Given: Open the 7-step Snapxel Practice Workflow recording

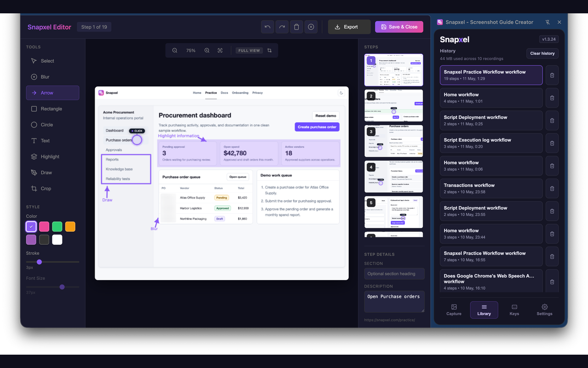Looking at the screenshot, I should click(x=491, y=256).
